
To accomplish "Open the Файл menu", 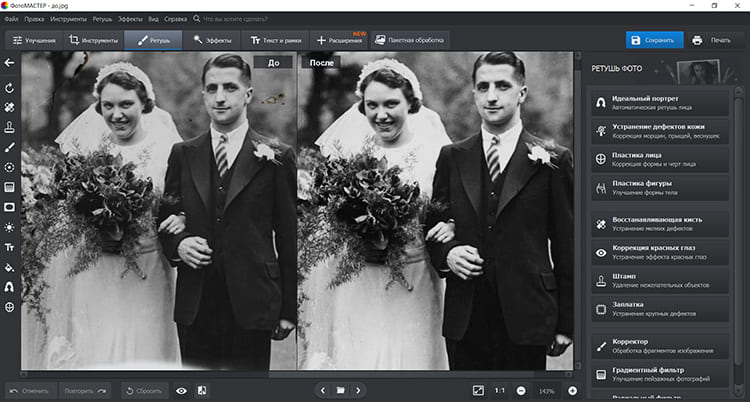I will [x=11, y=19].
